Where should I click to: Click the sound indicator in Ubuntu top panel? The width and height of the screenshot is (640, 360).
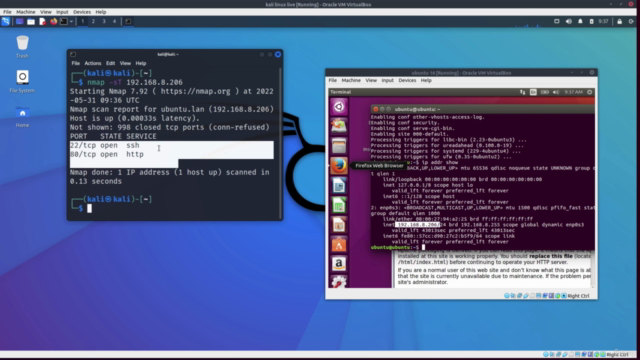coord(556,92)
